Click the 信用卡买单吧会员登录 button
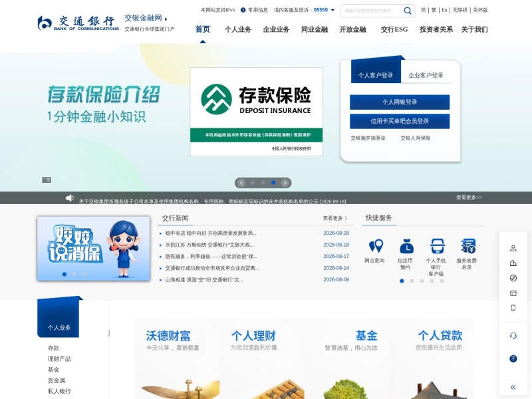Image resolution: width=532 pixels, height=399 pixels. (x=400, y=121)
